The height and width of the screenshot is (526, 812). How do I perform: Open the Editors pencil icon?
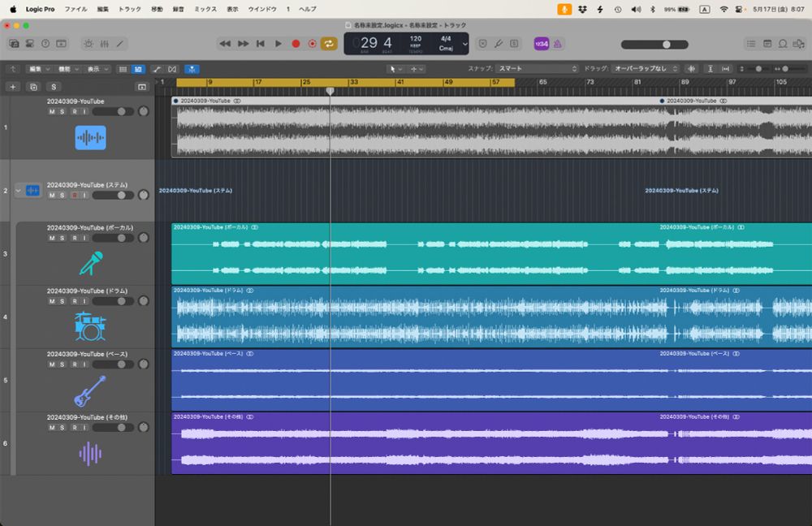click(119, 44)
